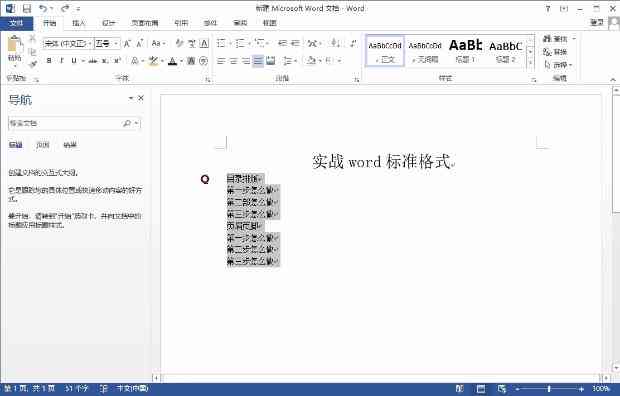Close the navigation pane
620x396 pixels.
click(x=141, y=98)
